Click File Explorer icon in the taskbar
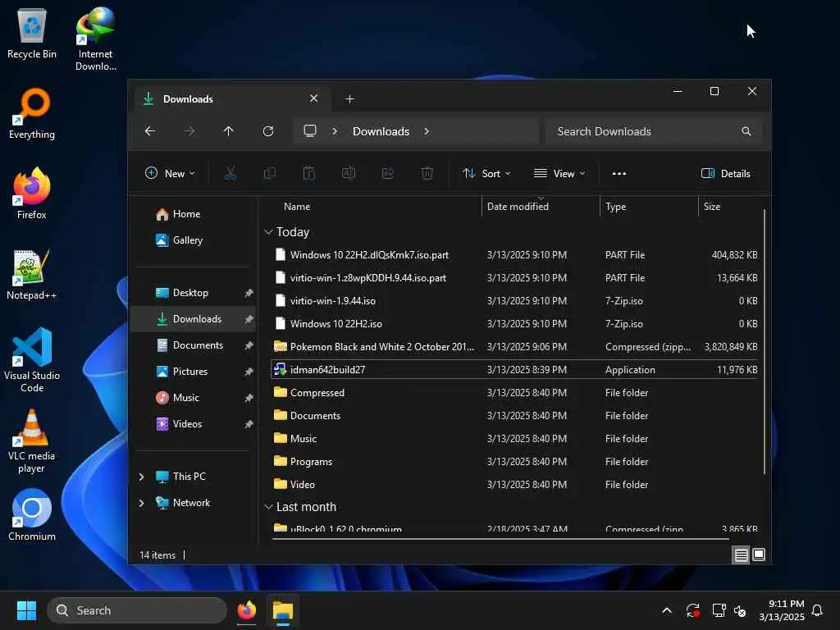This screenshot has height=630, width=840. coord(283,610)
